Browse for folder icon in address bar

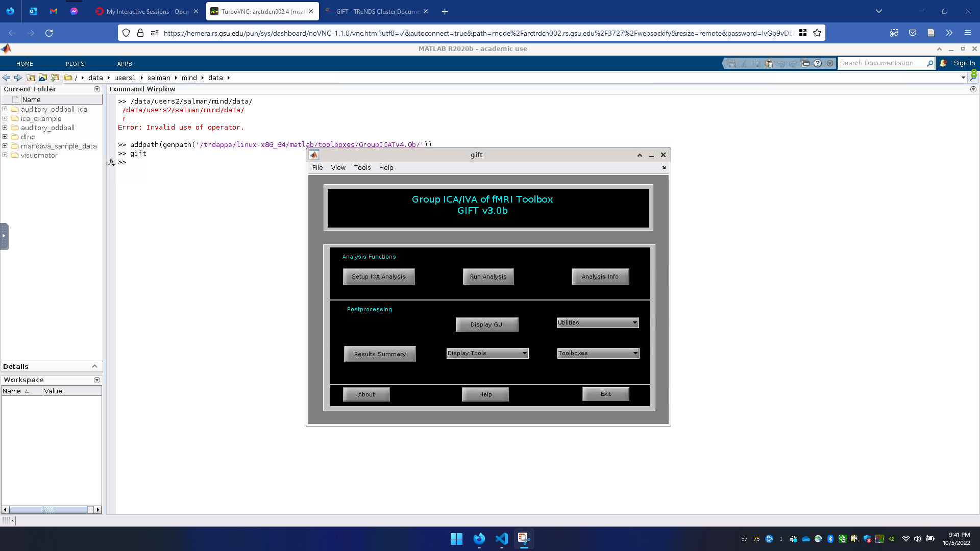click(x=55, y=78)
